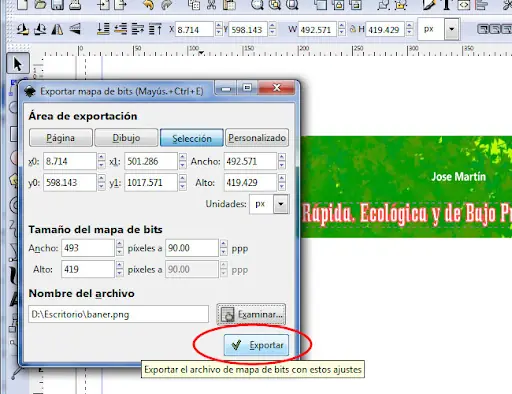This screenshot has width=512, height=394.
Task: Select the Personalizado export area option
Action: [x=257, y=138]
